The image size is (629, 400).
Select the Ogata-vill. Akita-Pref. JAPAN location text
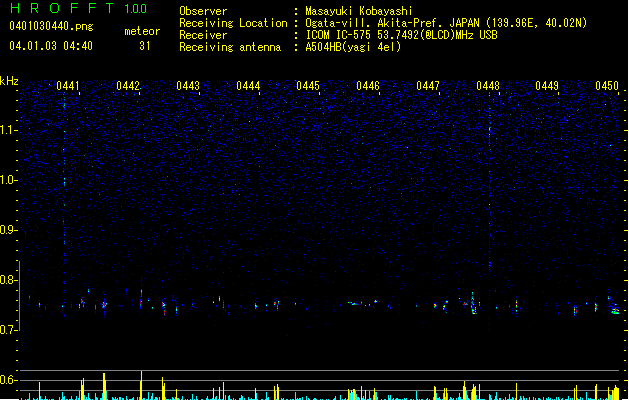446,23
